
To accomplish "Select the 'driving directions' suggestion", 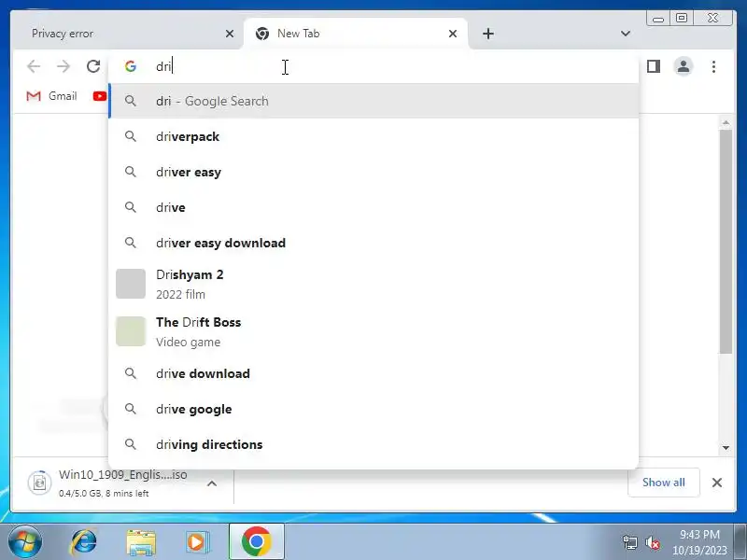I will pos(373,444).
